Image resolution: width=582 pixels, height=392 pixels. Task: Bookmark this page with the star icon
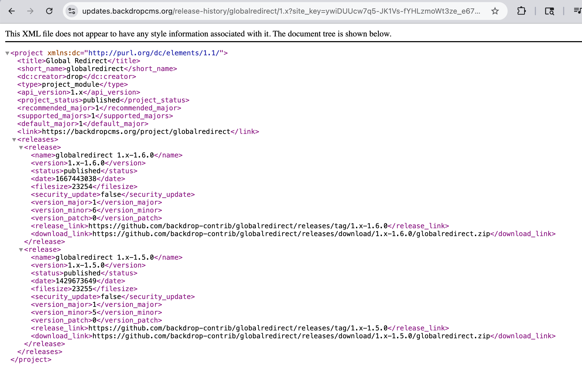click(x=495, y=11)
